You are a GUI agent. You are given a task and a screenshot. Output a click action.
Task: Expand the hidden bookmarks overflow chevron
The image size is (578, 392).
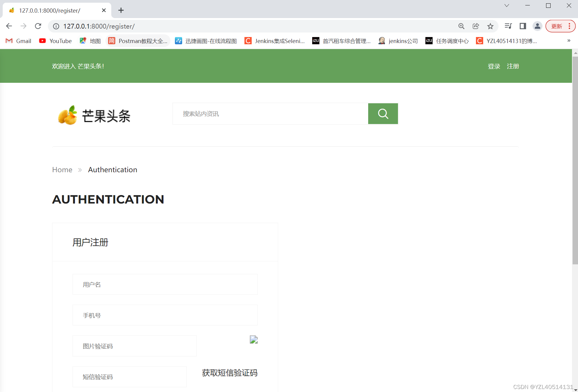click(569, 41)
